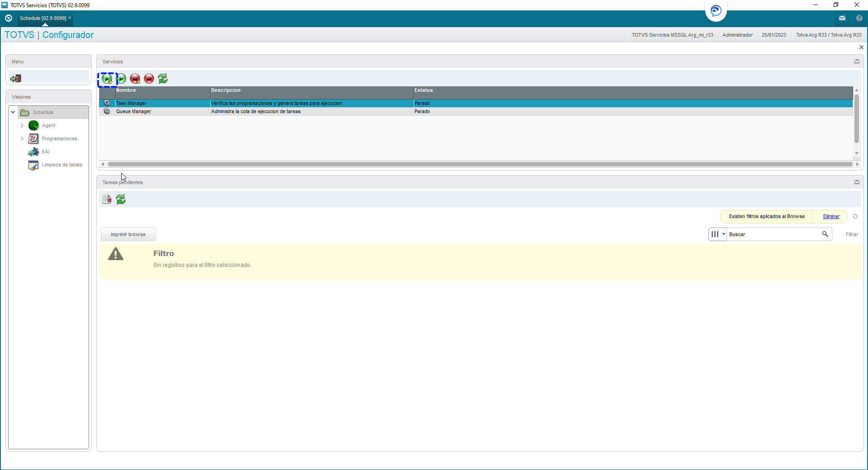This screenshot has width=868, height=470.
Task: Click the scroll-left arrow of Servicios table
Action: (103, 164)
